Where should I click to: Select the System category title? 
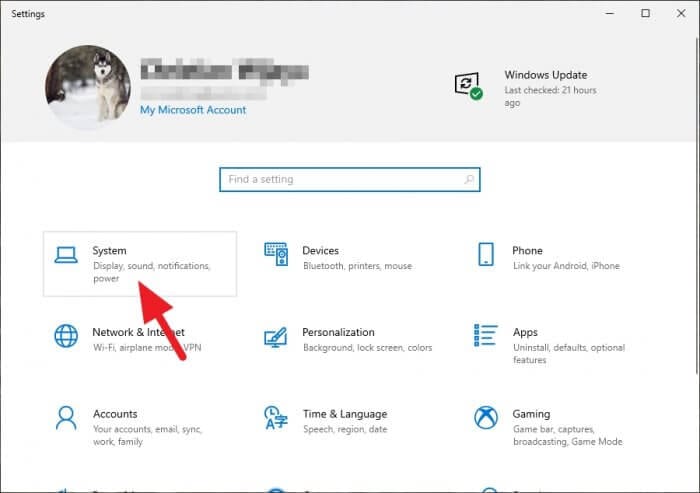[109, 251]
